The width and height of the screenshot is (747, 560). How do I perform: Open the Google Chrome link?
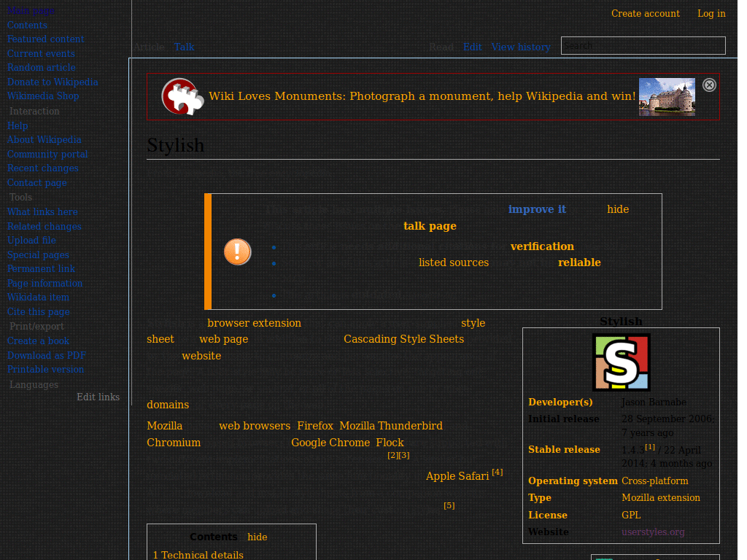pos(330,443)
